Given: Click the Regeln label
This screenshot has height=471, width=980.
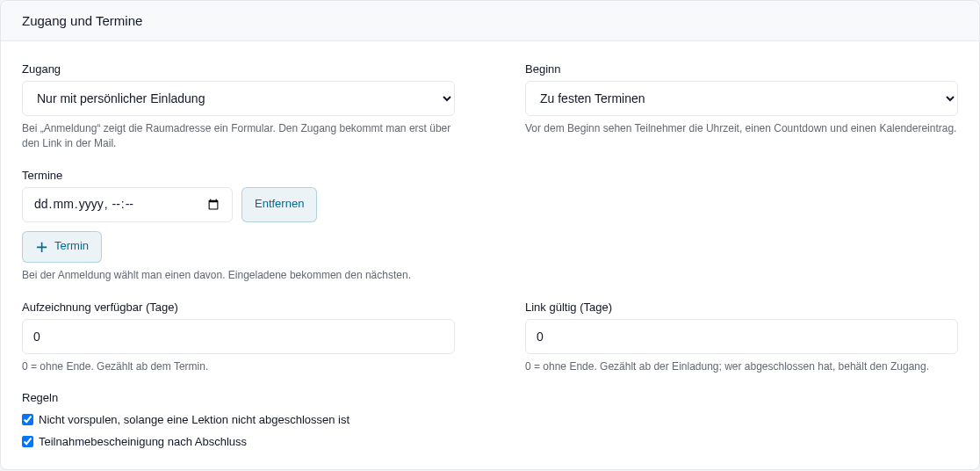Looking at the screenshot, I should 40,398.
